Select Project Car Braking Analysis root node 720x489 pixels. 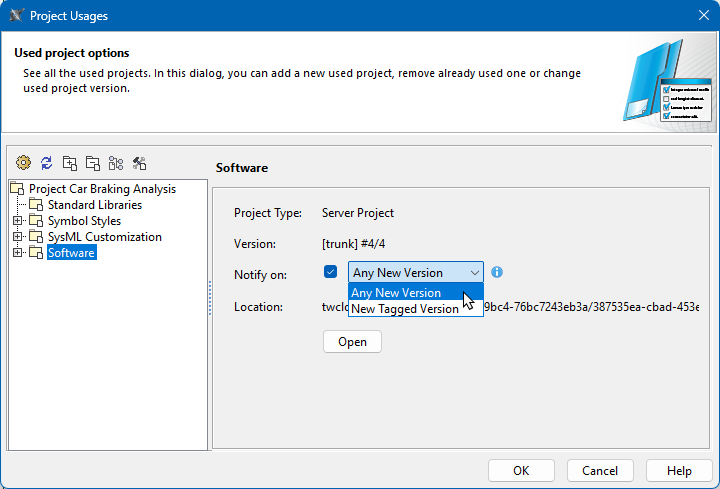(x=101, y=189)
